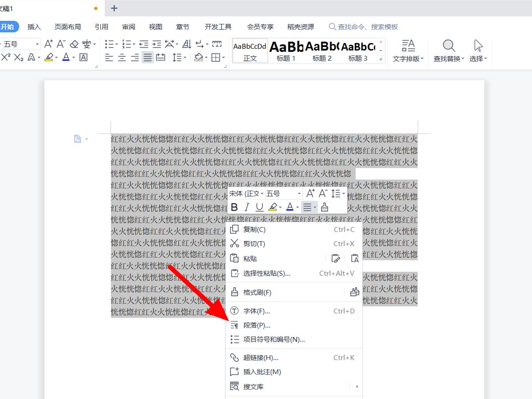Switch to the 插入 ribbon tab
This screenshot has width=532, height=399.
point(34,27)
